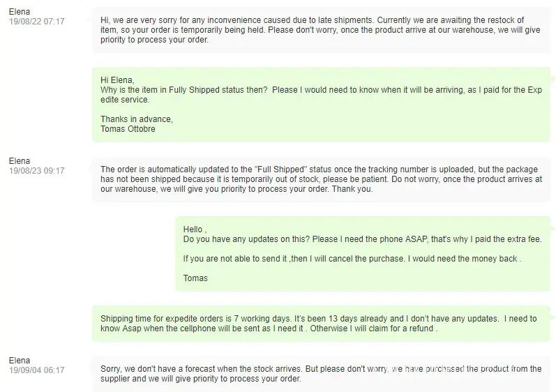The height and width of the screenshot is (392, 556).
Task: Click the "Thanks in advance," line
Action: (137, 119)
